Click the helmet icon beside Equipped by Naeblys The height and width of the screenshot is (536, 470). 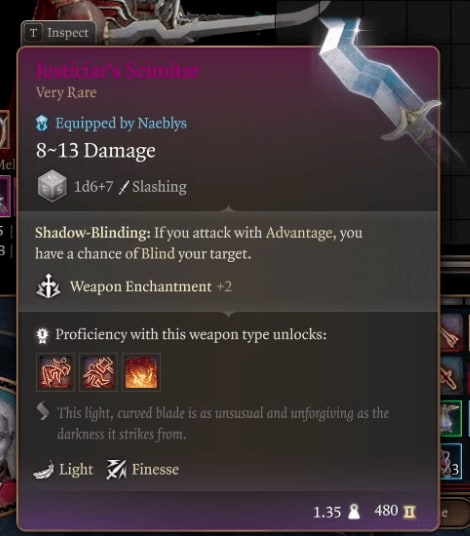click(x=42, y=123)
